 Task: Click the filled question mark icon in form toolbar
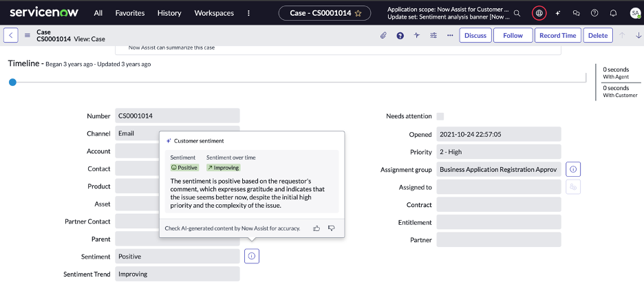[x=400, y=36]
